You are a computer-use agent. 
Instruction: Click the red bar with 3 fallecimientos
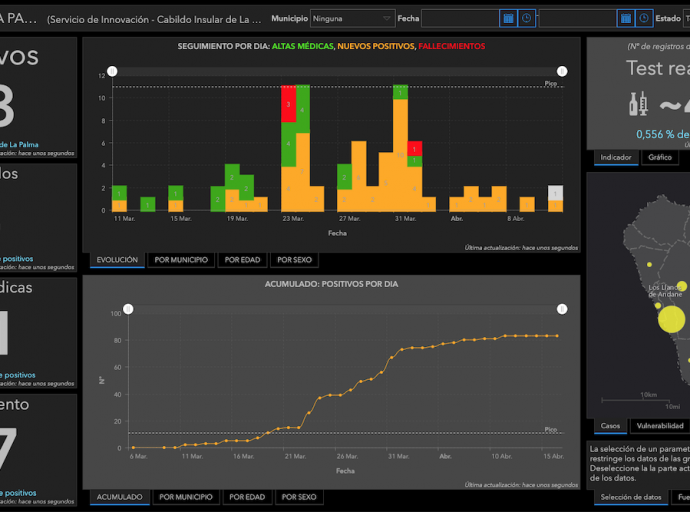tap(288, 104)
